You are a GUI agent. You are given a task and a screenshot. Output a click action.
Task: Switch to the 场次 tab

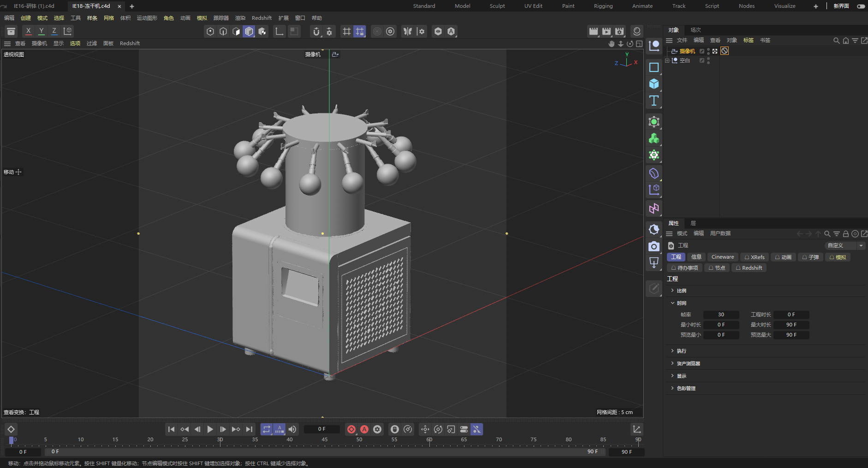pos(696,30)
